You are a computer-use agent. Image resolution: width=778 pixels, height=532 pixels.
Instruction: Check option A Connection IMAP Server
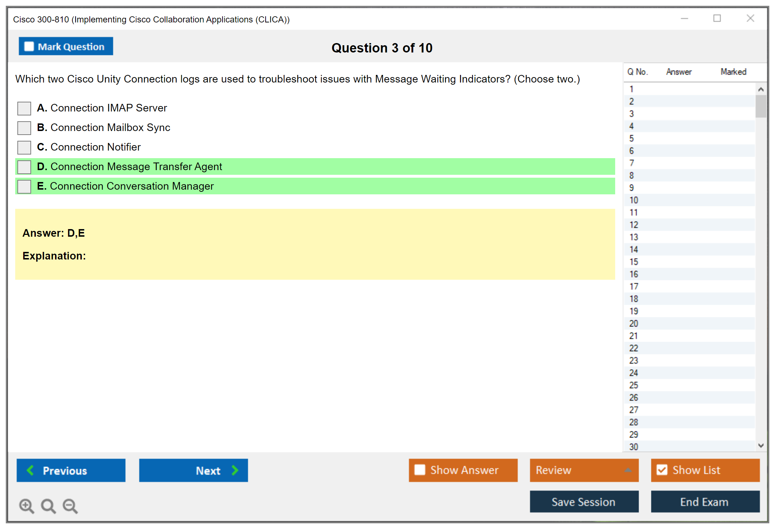coord(24,108)
